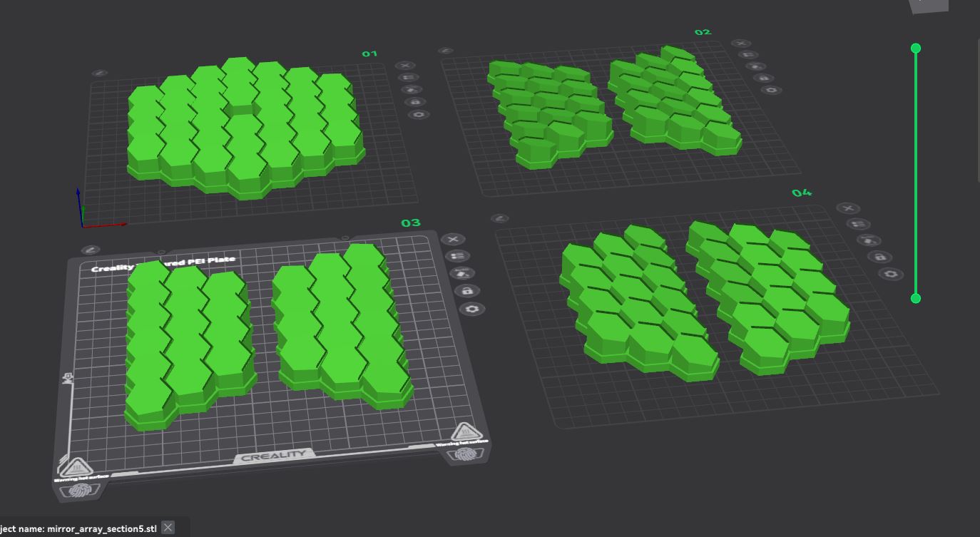980x537 pixels.
Task: Open plate 02 settings gear
Action: click(x=770, y=90)
